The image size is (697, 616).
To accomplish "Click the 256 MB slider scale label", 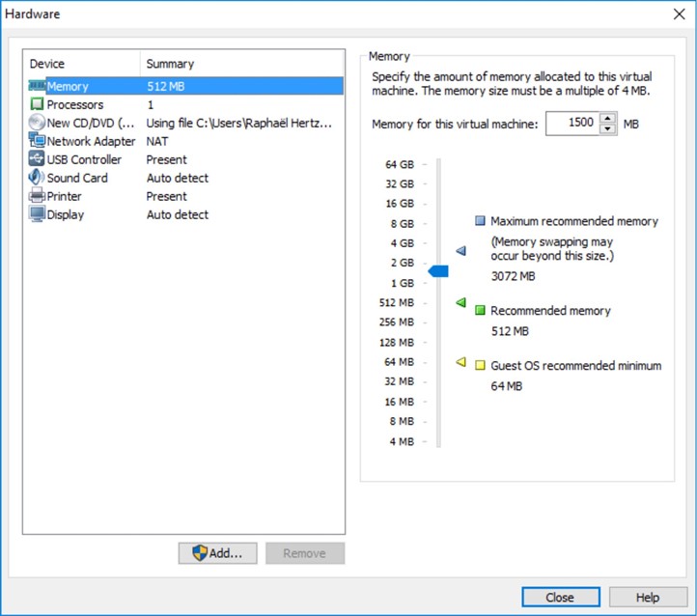I will pyautogui.click(x=397, y=322).
